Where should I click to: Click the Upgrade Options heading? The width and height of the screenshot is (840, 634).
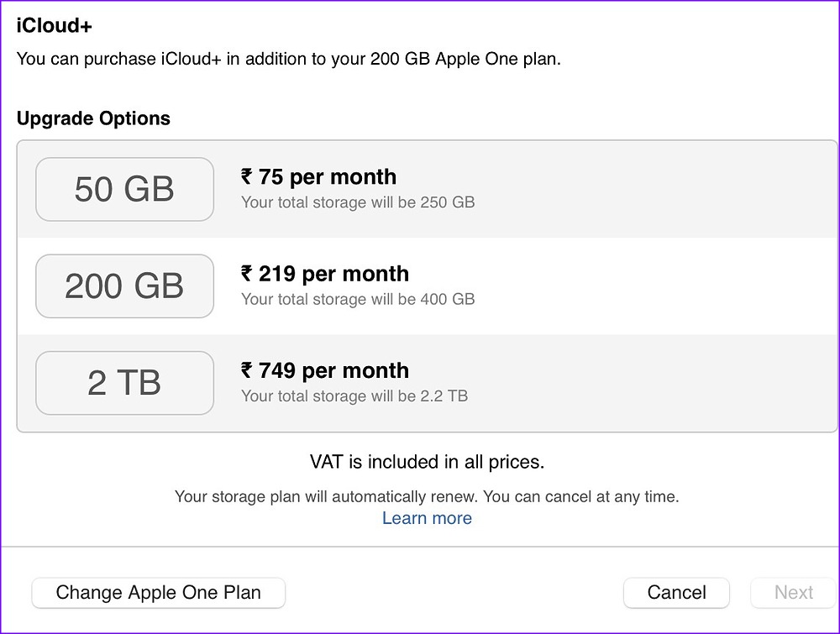click(x=93, y=118)
